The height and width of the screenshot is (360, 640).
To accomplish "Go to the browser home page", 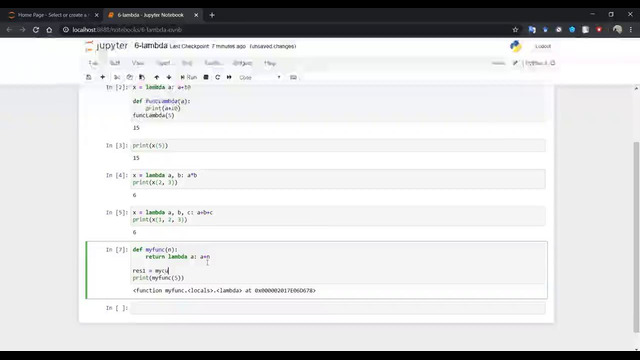I will coord(49,30).
